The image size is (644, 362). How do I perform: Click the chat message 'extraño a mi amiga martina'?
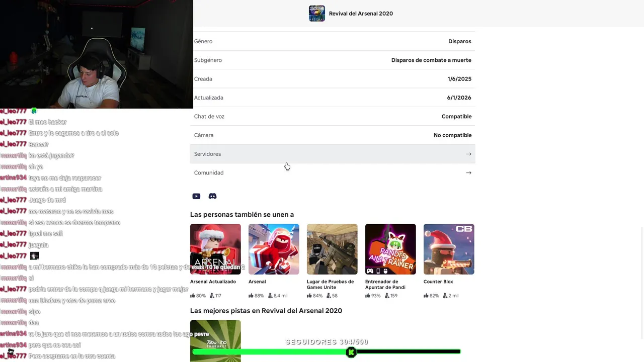click(x=65, y=189)
